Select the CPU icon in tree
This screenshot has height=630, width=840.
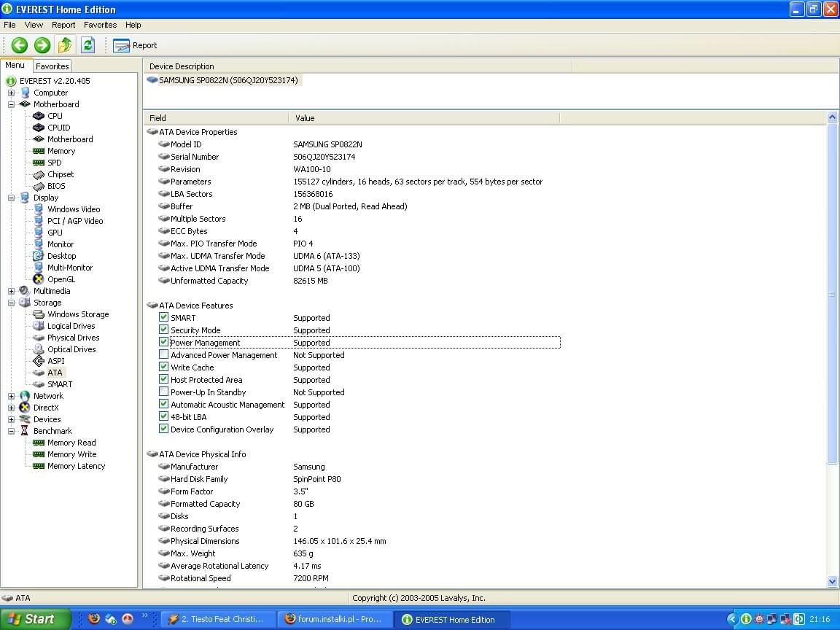click(x=39, y=116)
